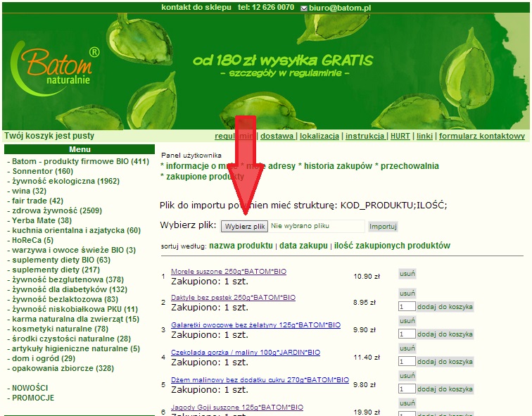Screen dimensions: 532x416
Task: Open wina (32) category
Action: click(29, 191)
